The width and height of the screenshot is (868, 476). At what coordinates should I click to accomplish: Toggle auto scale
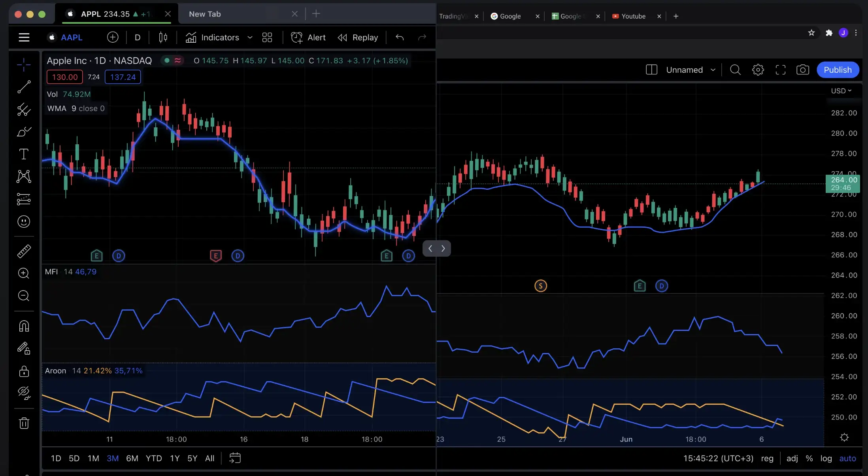click(x=847, y=458)
